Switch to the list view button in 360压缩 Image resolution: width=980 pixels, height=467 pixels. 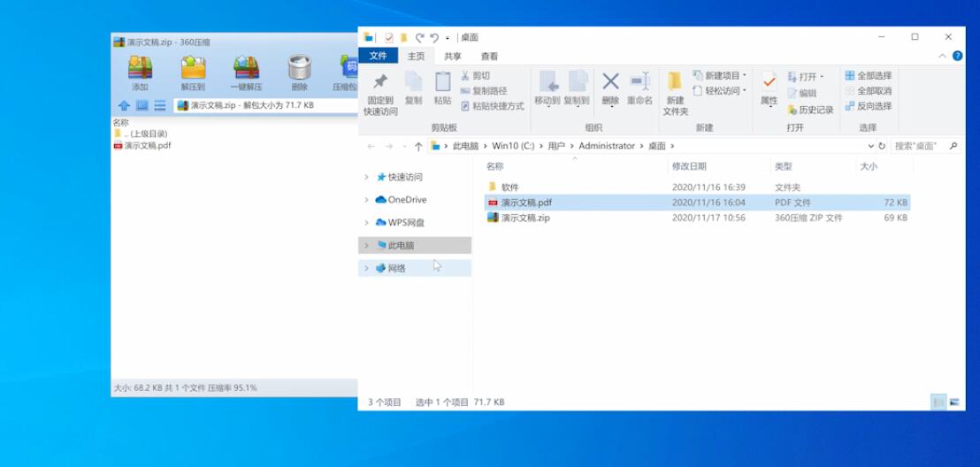point(160,105)
